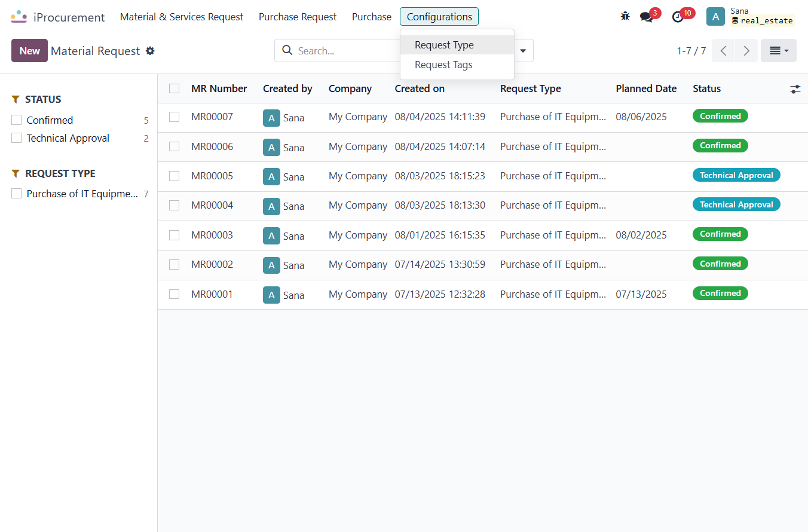The image size is (808, 532).
Task: Open the search options dropdown arrow
Action: [523, 51]
